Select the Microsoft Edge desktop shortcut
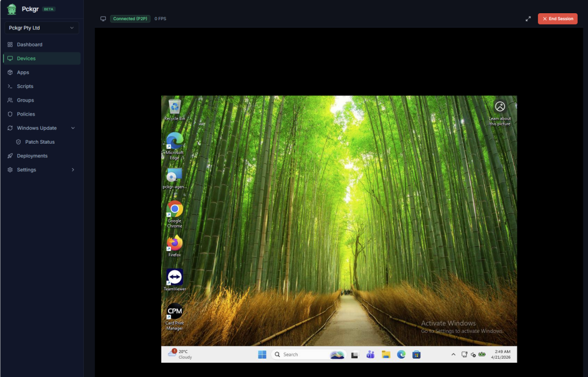588x377 pixels. click(x=175, y=142)
